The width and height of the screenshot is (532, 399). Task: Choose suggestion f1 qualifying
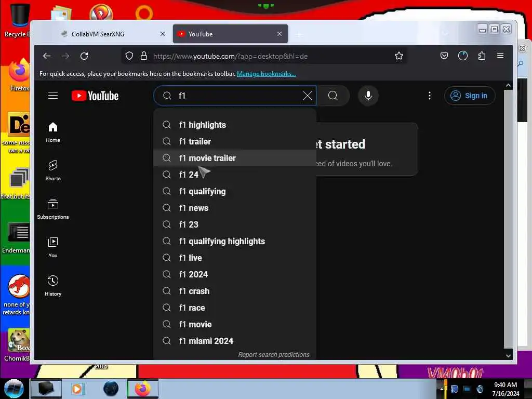tap(235, 191)
